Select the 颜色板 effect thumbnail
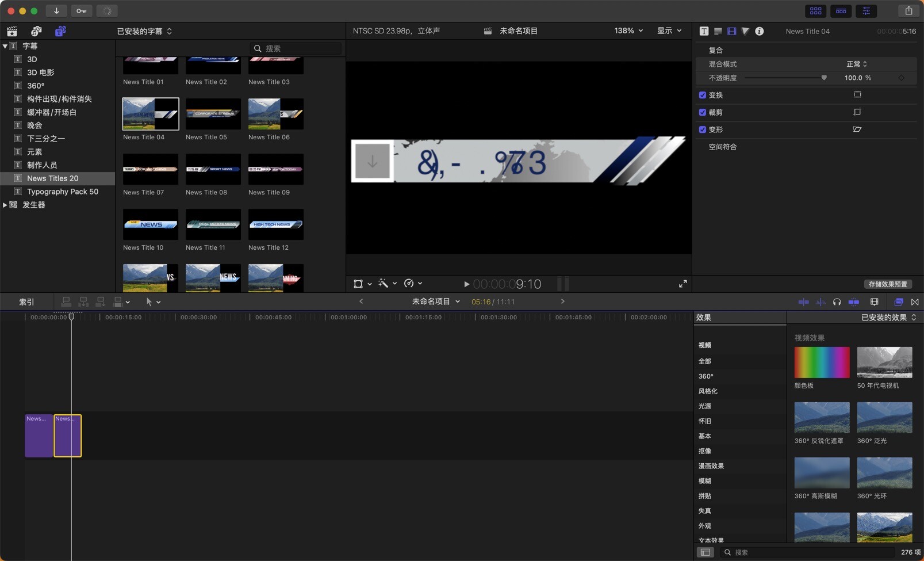Image resolution: width=924 pixels, height=561 pixels. point(822,362)
